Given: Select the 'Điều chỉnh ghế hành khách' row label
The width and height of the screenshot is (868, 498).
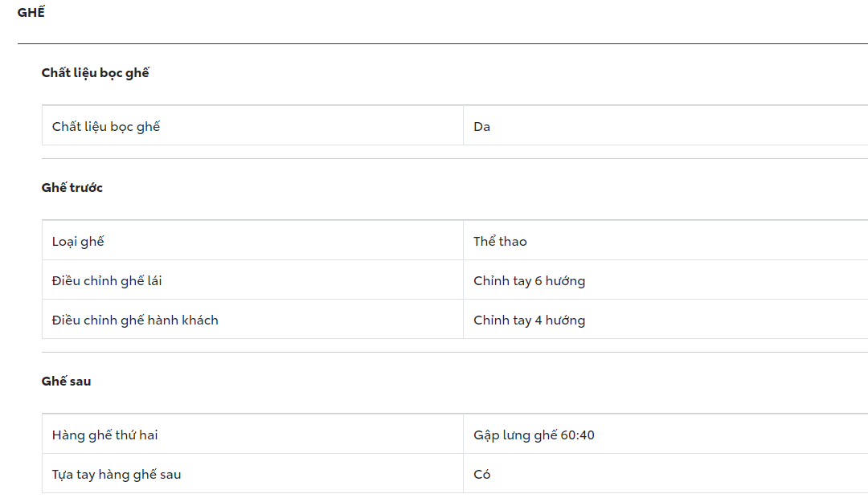Looking at the screenshot, I should tap(135, 320).
